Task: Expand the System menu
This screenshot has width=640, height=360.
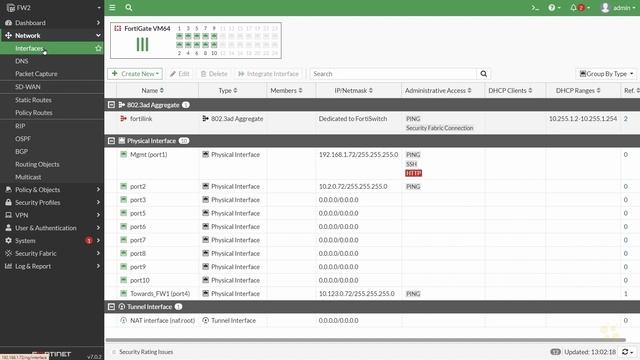Action: click(52, 241)
